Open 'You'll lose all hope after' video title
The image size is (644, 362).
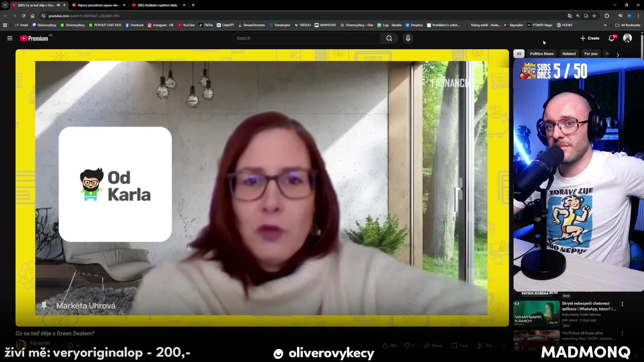click(x=589, y=335)
